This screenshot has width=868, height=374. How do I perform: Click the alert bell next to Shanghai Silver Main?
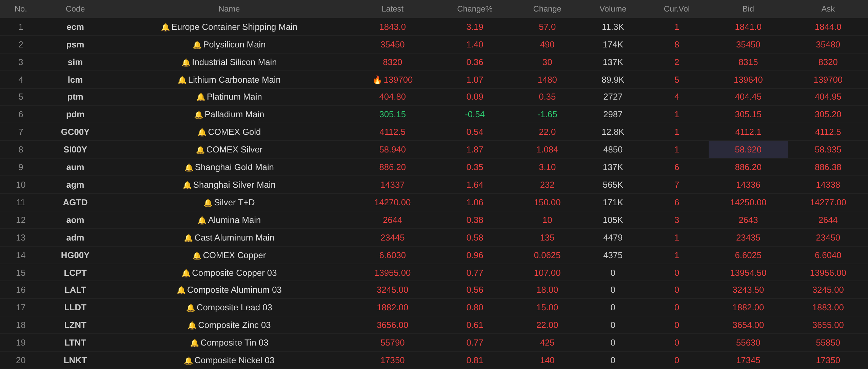pyautogui.click(x=187, y=185)
